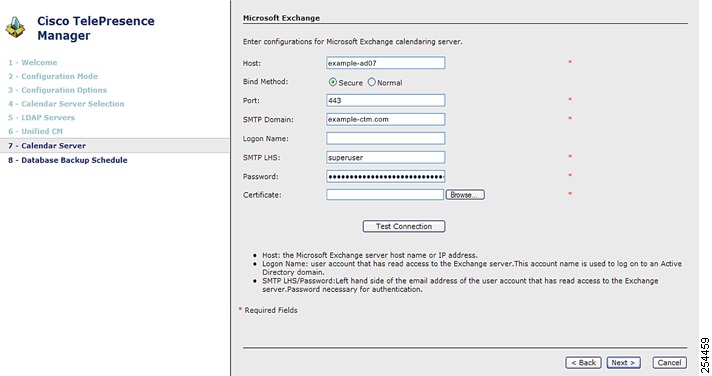Viewport: 712px width, 376px height.
Task: Click into the Password field
Action: click(386, 176)
